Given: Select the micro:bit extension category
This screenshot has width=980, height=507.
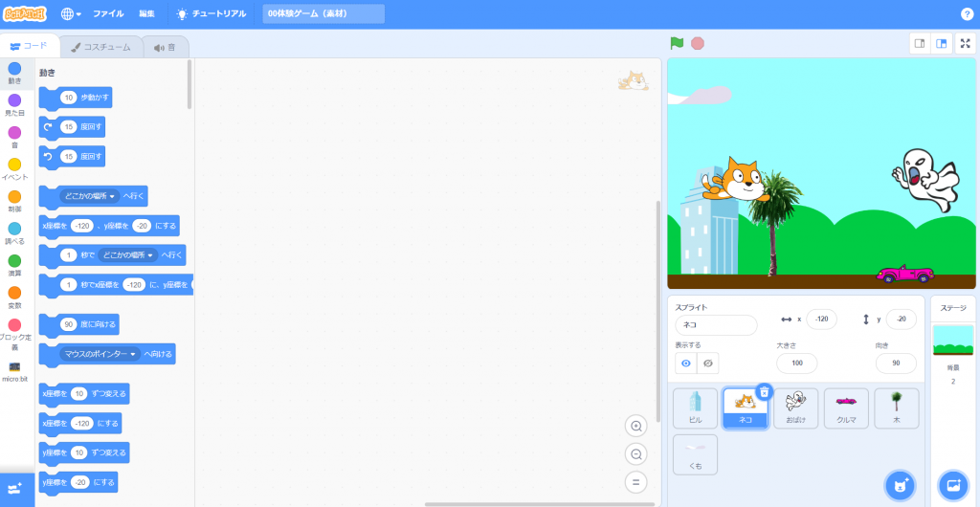Looking at the screenshot, I should point(14,371).
